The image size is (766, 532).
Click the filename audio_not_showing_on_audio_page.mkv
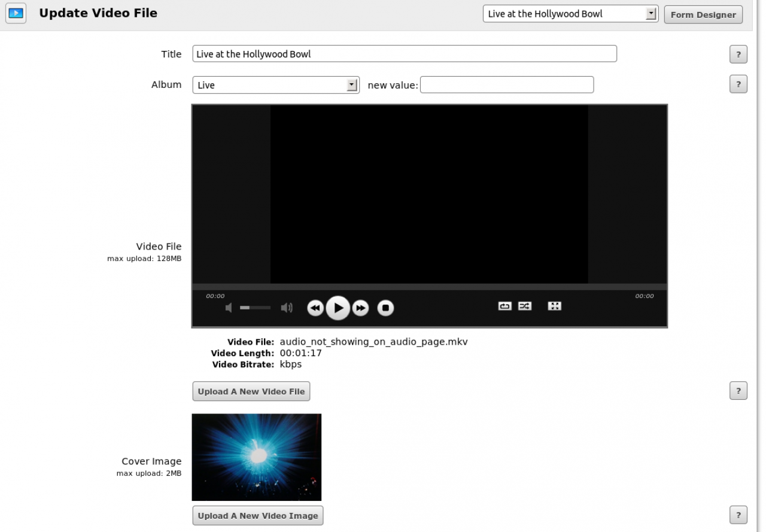coord(374,342)
